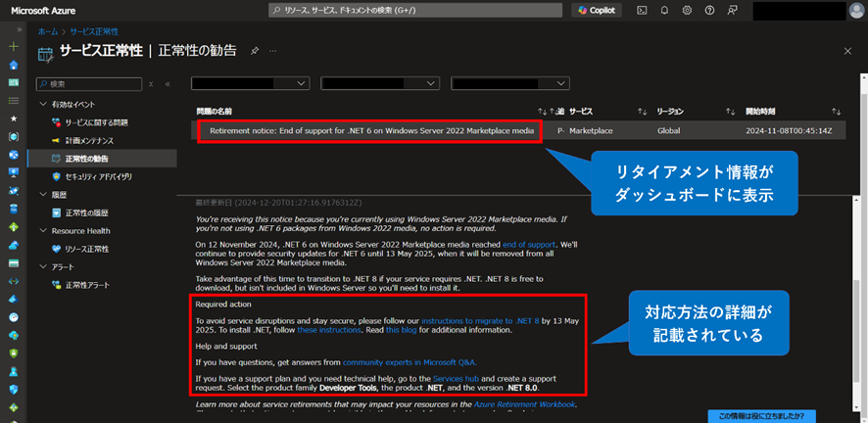Open the virtual networks arrows icon in the sidebar
This screenshot has width=868, height=423.
(15, 281)
